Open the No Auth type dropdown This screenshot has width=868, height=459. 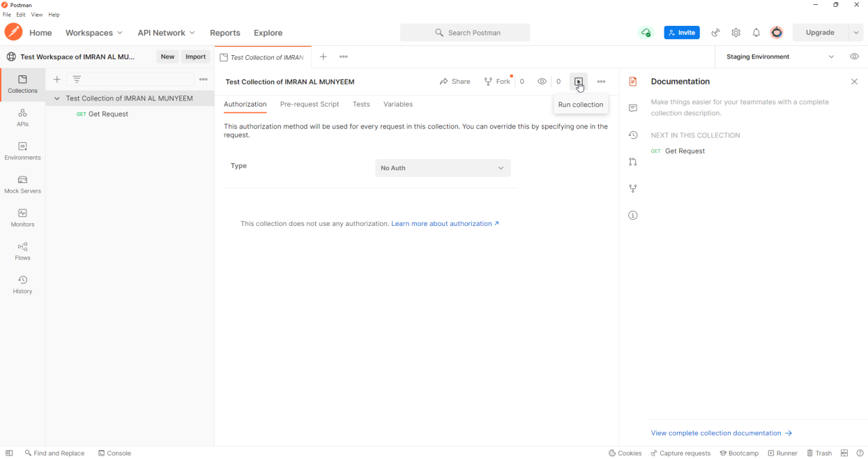(443, 168)
